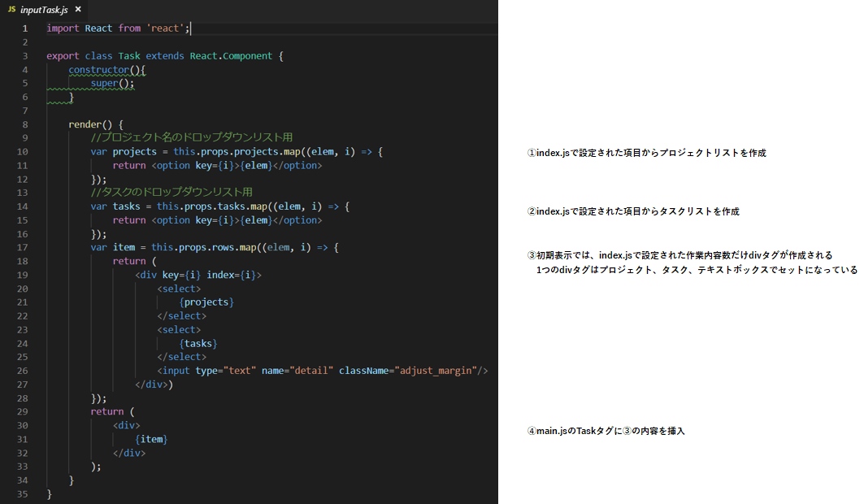The height and width of the screenshot is (504, 864).
Task: Click the 'super();' call
Action: [112, 84]
